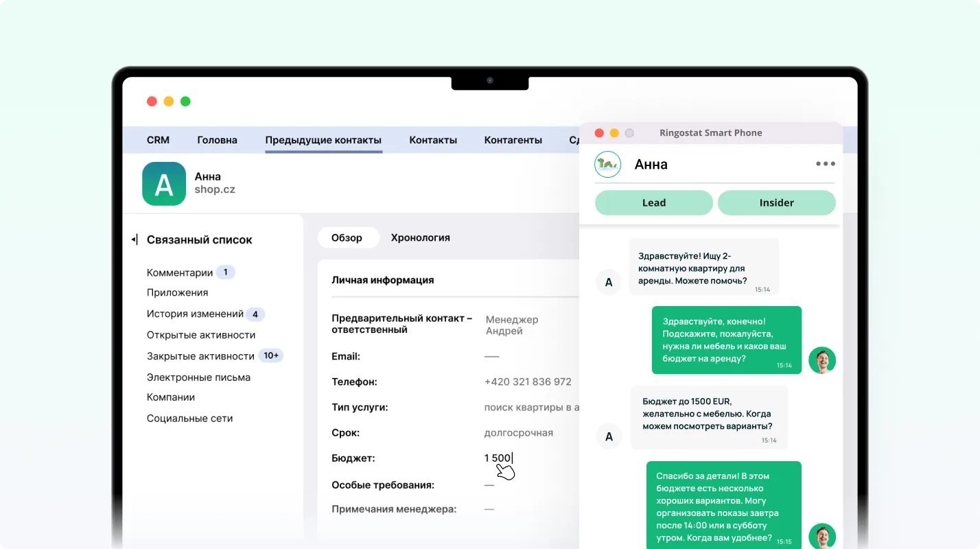Open the Контагенты navigation item
This screenshot has width=980, height=549.
[x=513, y=140]
